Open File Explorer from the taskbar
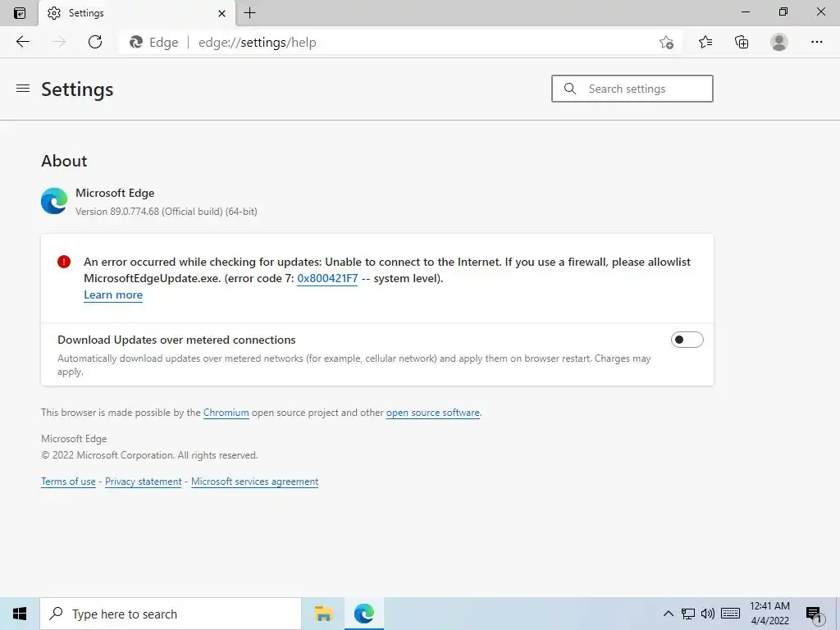The width and height of the screenshot is (840, 630). point(323,614)
